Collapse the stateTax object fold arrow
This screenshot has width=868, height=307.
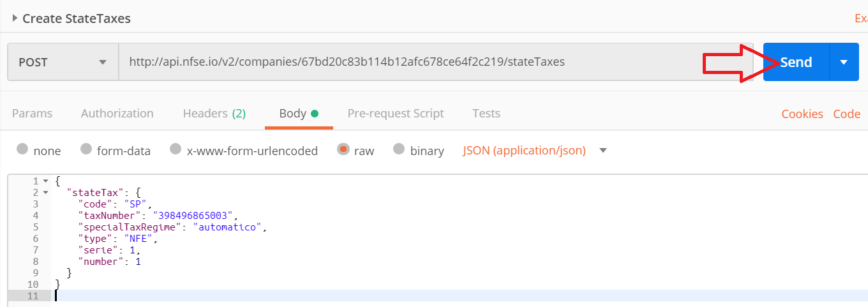click(45, 192)
